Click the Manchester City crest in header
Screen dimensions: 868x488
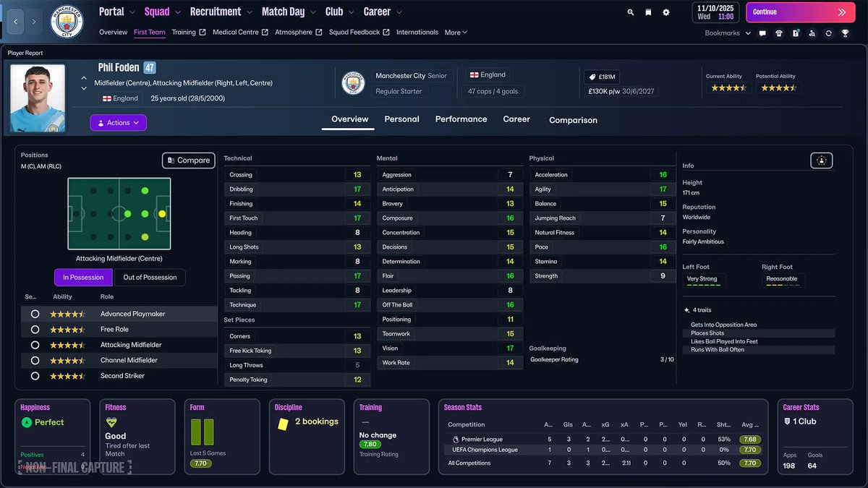pyautogui.click(x=67, y=22)
